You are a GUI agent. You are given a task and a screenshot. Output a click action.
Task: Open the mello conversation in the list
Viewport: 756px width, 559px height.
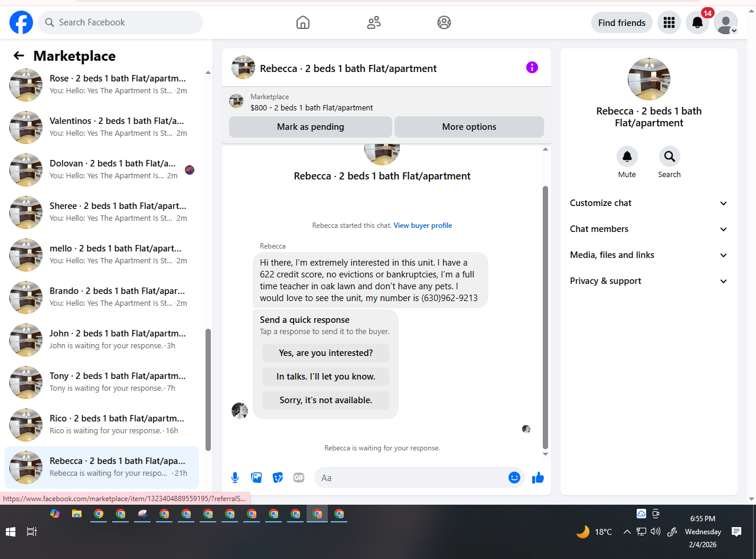pyautogui.click(x=102, y=255)
